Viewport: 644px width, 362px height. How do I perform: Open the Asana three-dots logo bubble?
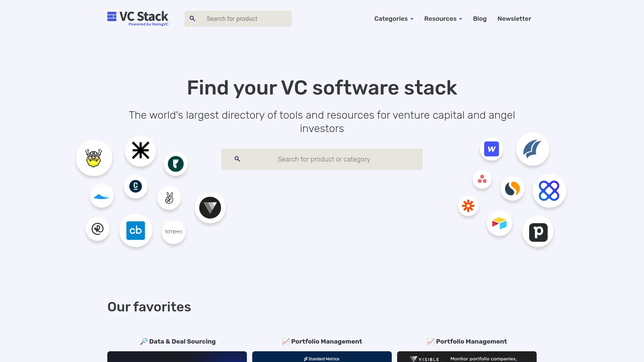(482, 179)
